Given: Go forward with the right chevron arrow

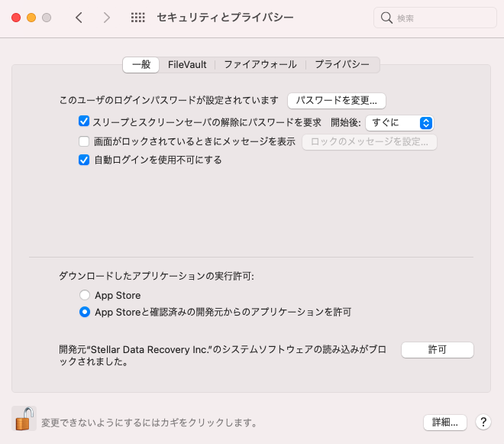Looking at the screenshot, I should (107, 18).
